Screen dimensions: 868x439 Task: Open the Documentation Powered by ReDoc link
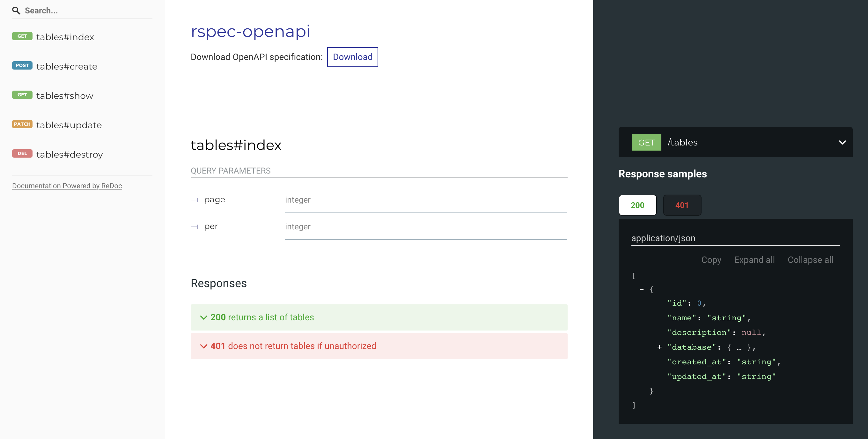click(67, 186)
